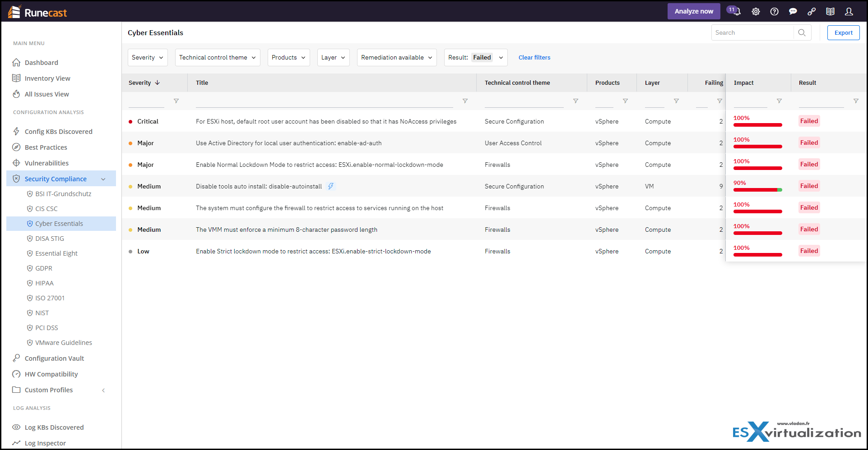
Task: Select the HIPAA profile
Action: pos(44,283)
